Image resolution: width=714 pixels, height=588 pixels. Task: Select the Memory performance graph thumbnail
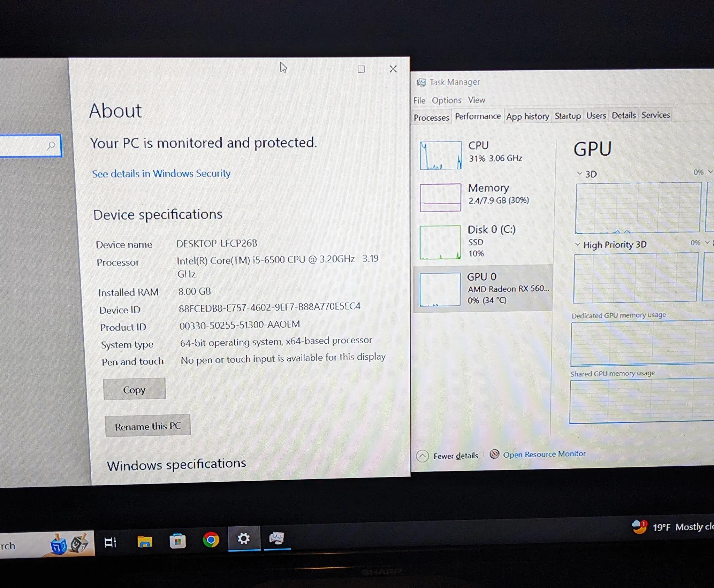[x=440, y=197]
